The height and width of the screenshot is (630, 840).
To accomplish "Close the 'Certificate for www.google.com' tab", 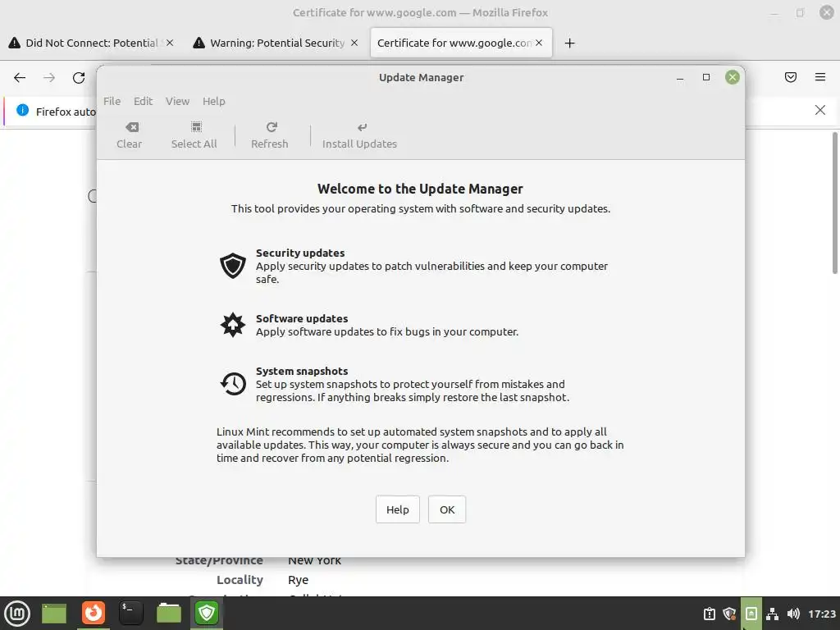I will [x=539, y=43].
